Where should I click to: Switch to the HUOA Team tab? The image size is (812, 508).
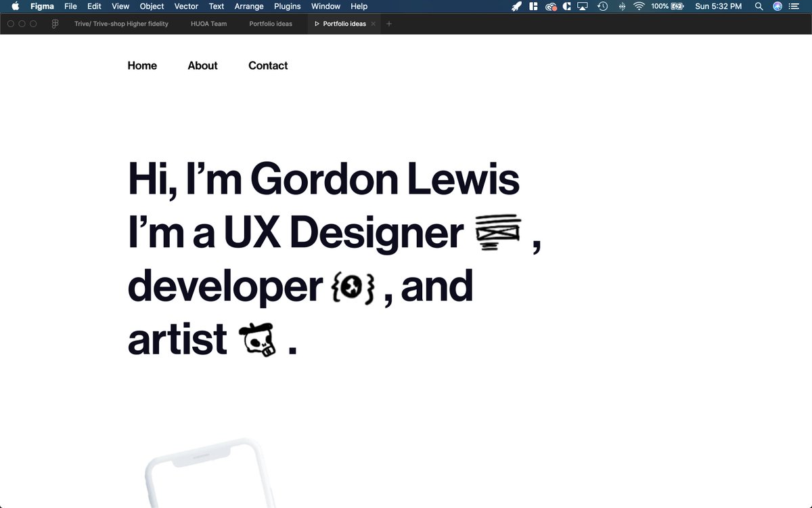(209, 24)
